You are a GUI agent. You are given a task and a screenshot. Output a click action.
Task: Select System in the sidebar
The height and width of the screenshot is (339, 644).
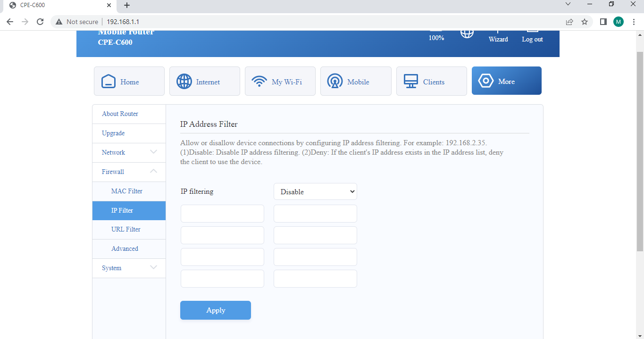(129, 268)
